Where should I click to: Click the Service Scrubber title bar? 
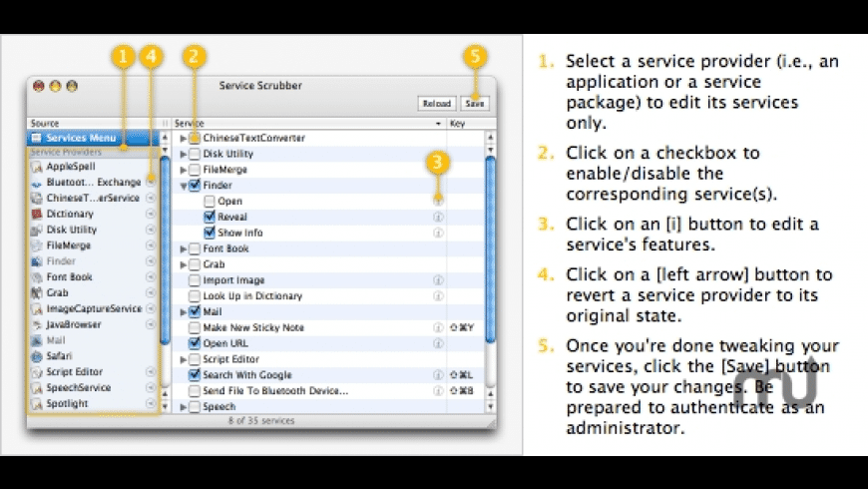(x=261, y=86)
